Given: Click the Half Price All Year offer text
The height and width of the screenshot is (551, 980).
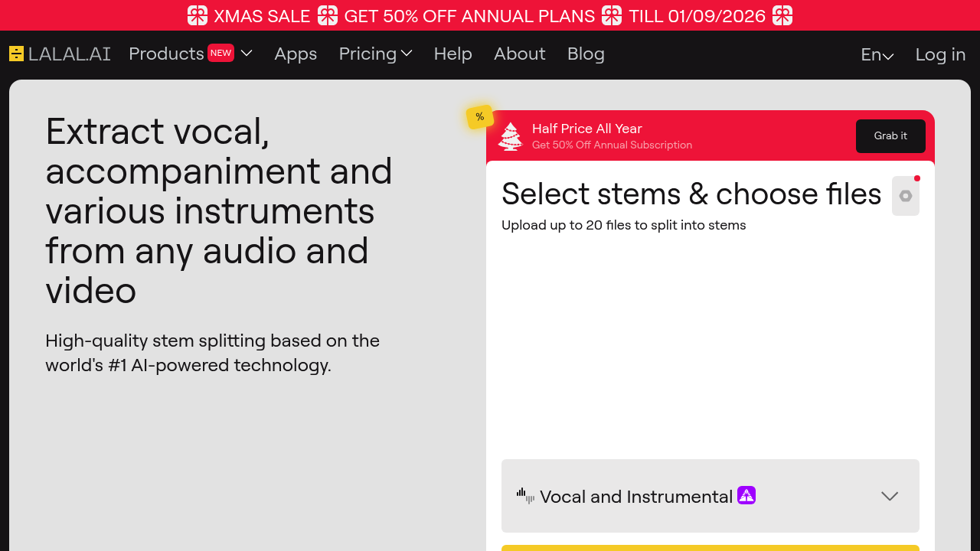Looking at the screenshot, I should [x=586, y=129].
